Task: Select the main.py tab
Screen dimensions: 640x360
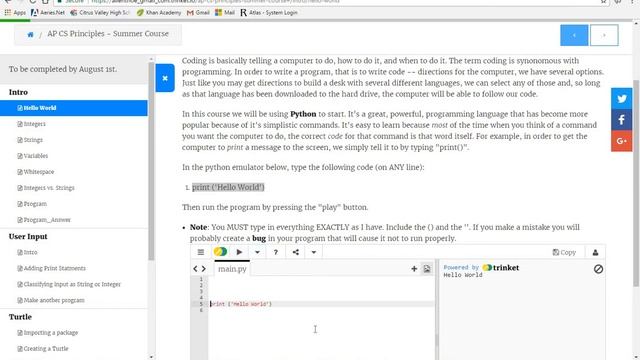Action: coord(232,269)
